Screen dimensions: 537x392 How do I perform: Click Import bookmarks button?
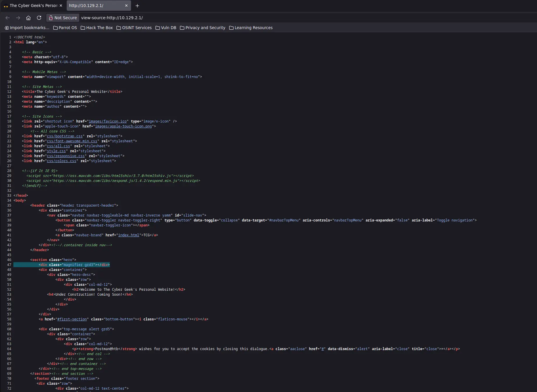tap(27, 28)
